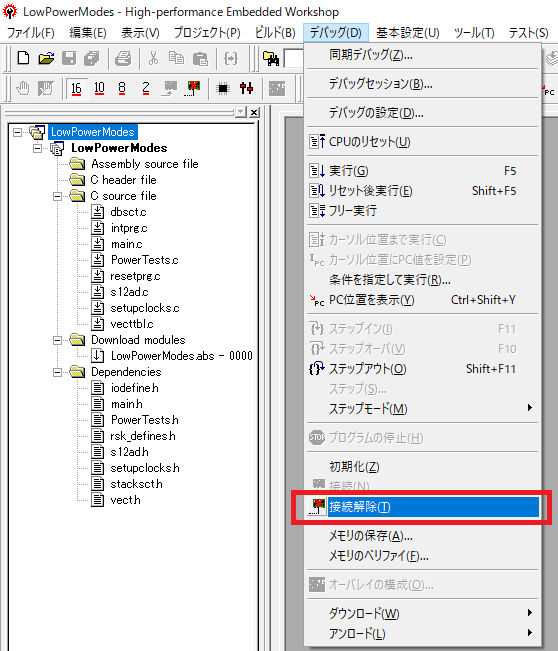558x651 pixels.
Task: Toggle decimal radix 10 display button
Action: (x=99, y=88)
